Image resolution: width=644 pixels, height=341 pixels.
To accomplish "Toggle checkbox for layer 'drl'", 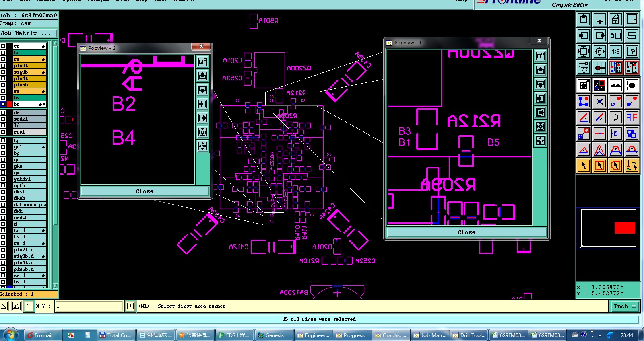I will pos(3,113).
